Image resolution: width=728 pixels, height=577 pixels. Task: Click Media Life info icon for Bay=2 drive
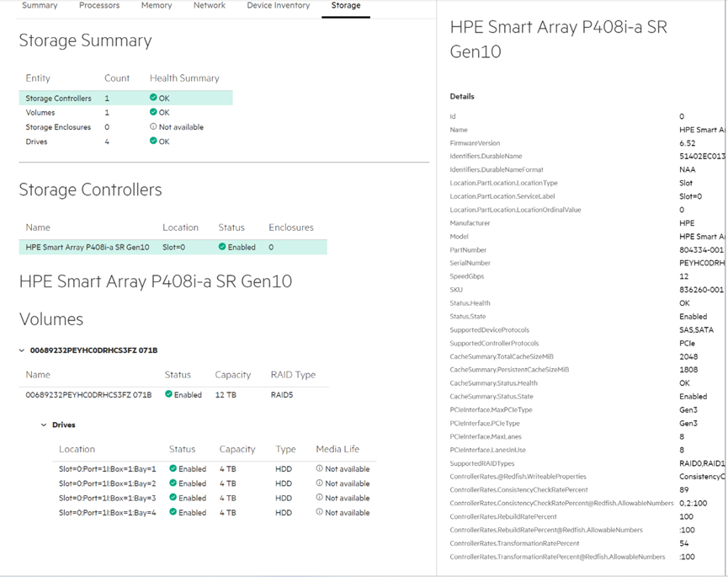click(x=320, y=483)
